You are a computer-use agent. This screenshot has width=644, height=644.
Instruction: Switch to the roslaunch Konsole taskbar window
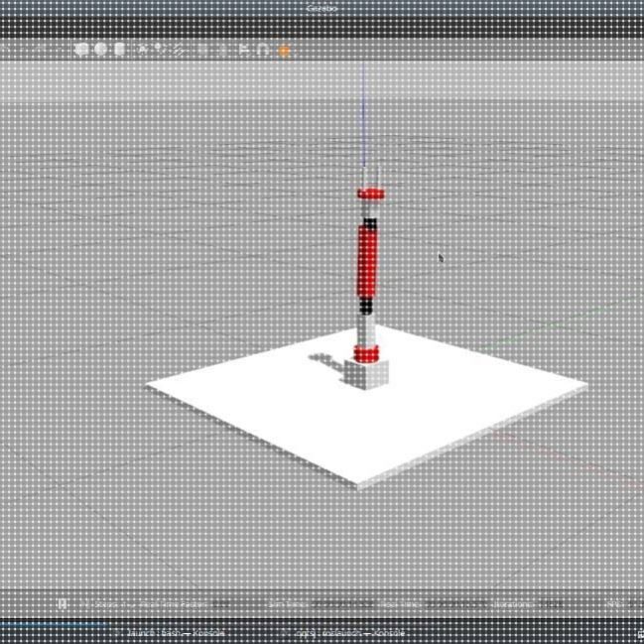point(349,633)
